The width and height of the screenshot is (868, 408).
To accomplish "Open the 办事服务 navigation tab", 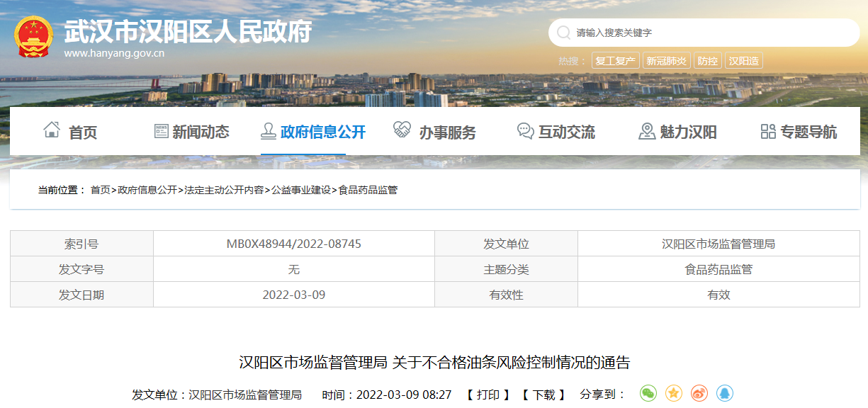I will [x=448, y=132].
